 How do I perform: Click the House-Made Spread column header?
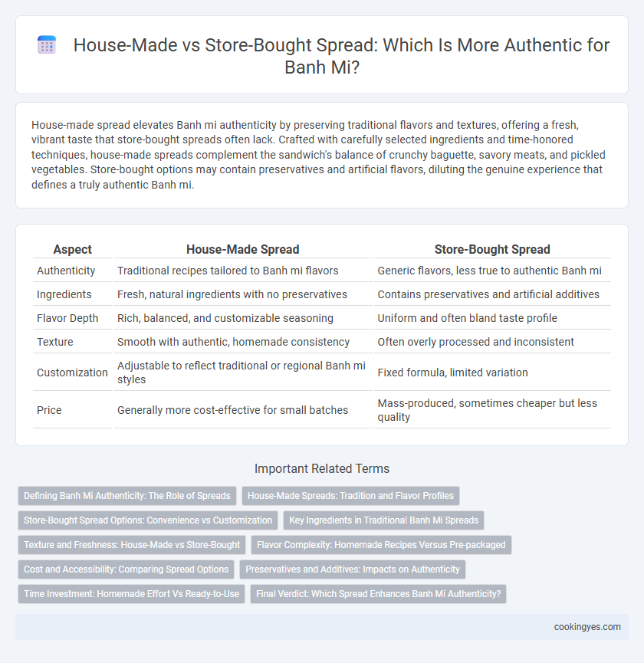tap(243, 249)
